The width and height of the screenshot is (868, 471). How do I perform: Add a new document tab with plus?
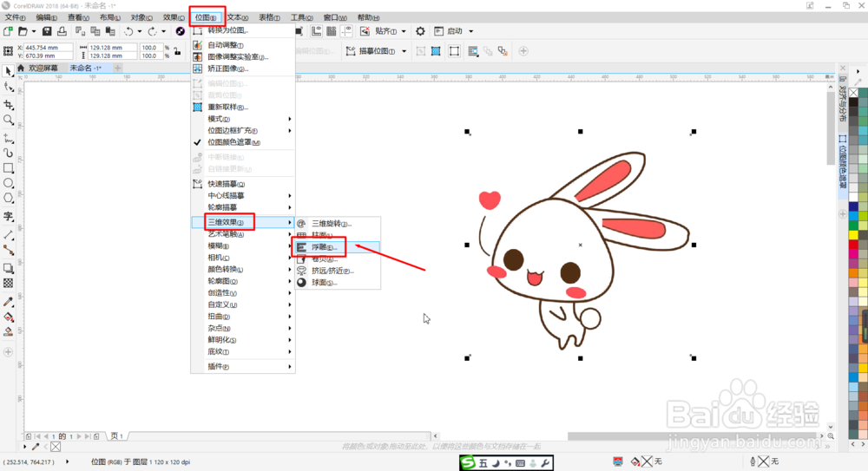tap(117, 68)
